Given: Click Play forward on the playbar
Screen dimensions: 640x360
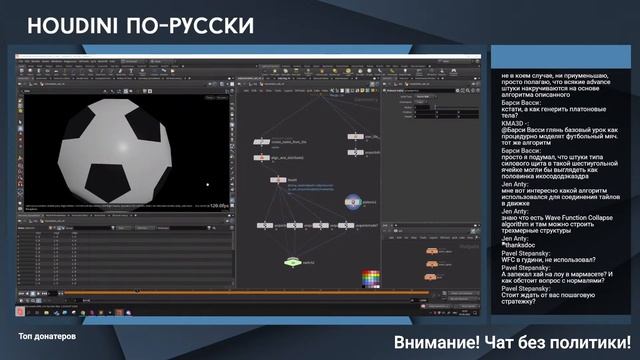Looking at the screenshot, I should click(38, 293).
